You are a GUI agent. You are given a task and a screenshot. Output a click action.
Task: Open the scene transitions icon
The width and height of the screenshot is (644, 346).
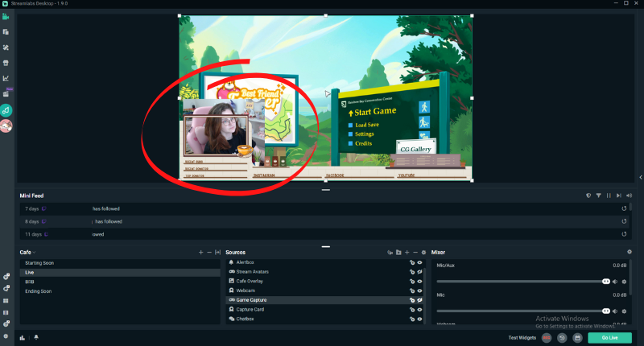point(217,252)
